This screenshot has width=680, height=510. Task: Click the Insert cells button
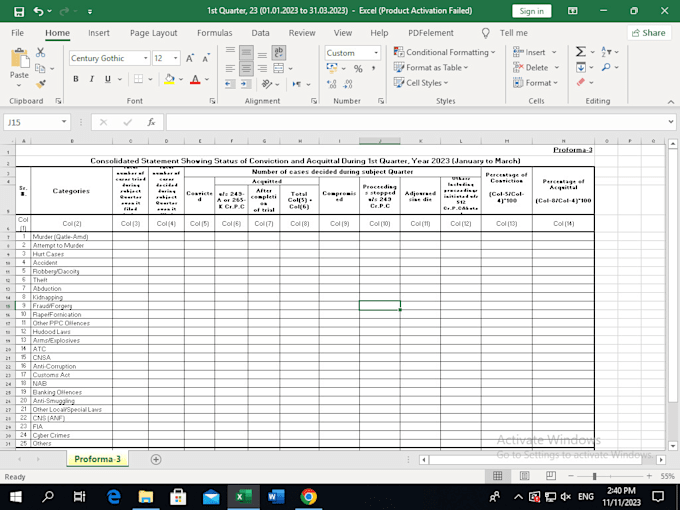click(535, 52)
